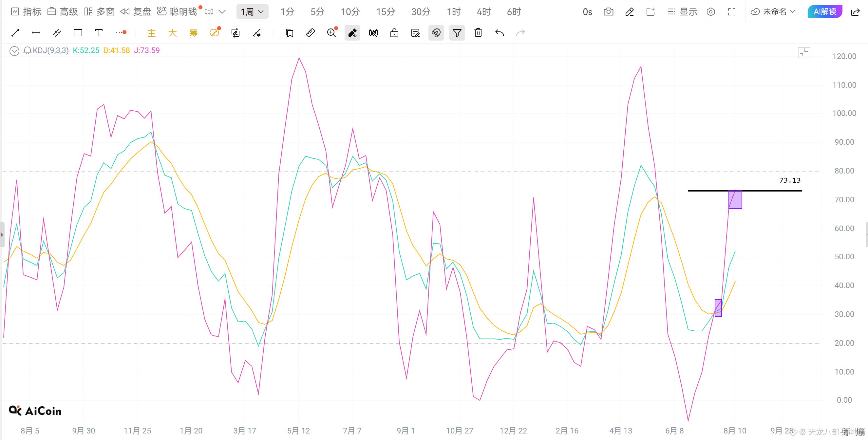Switch to the 4时 timeframe
The height and width of the screenshot is (440, 868).
(483, 12)
